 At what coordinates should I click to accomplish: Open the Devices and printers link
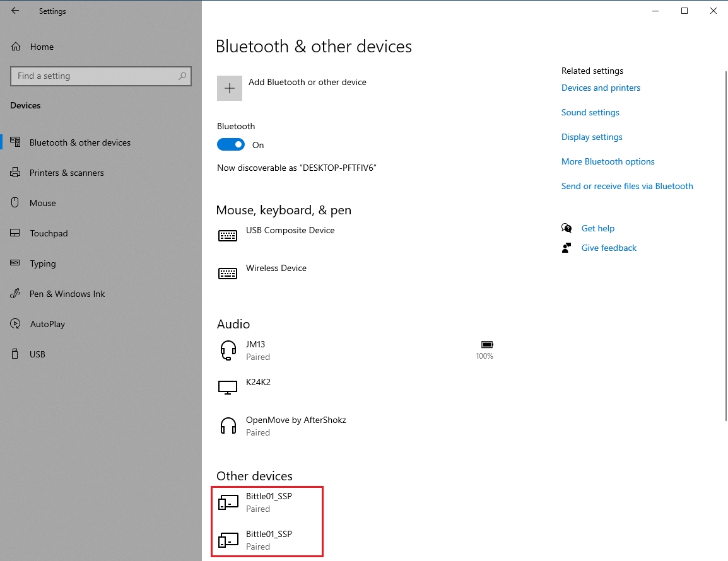601,88
